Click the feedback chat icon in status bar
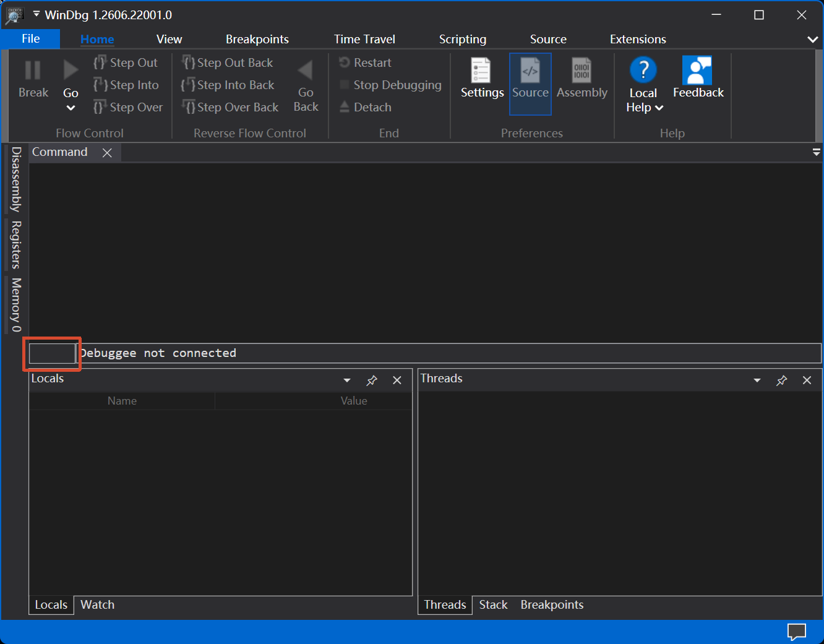The height and width of the screenshot is (644, 824). tap(797, 632)
